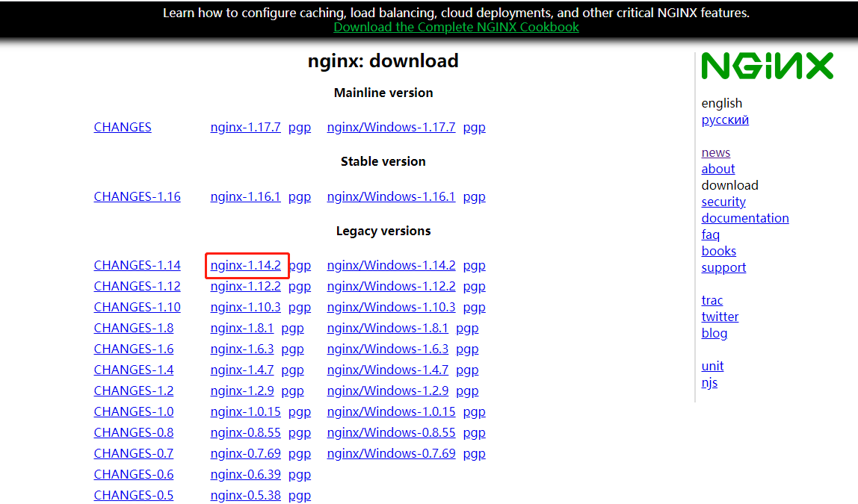858x504 pixels.
Task: Download nginx/Windows-1.4.7
Action: click(387, 370)
